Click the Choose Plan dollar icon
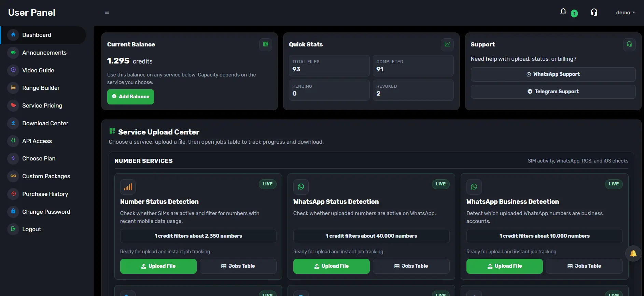The height and width of the screenshot is (296, 644). tap(13, 158)
